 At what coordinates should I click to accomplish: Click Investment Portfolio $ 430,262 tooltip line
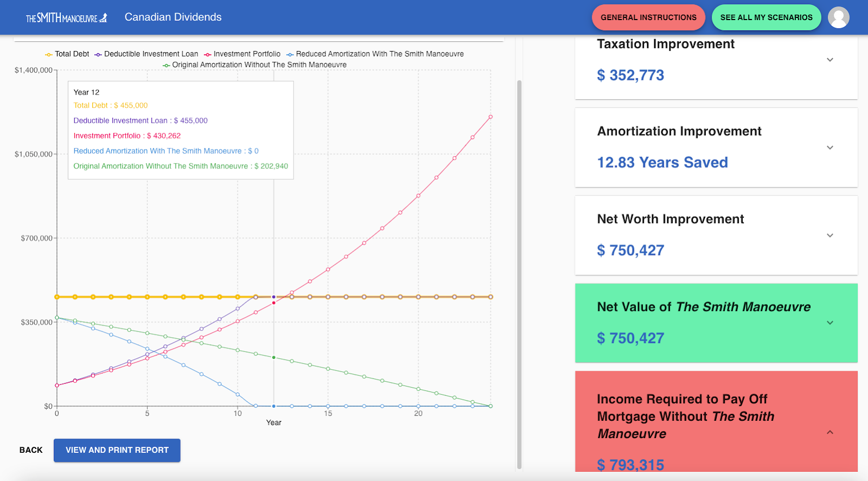tap(127, 136)
